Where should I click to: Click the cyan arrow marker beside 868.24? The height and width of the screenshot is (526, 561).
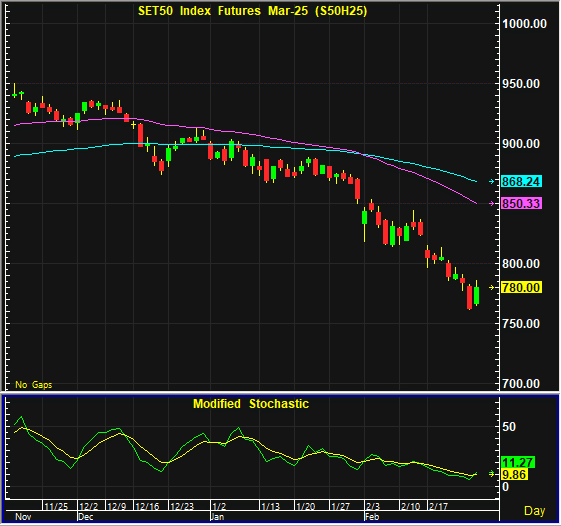[492, 182]
